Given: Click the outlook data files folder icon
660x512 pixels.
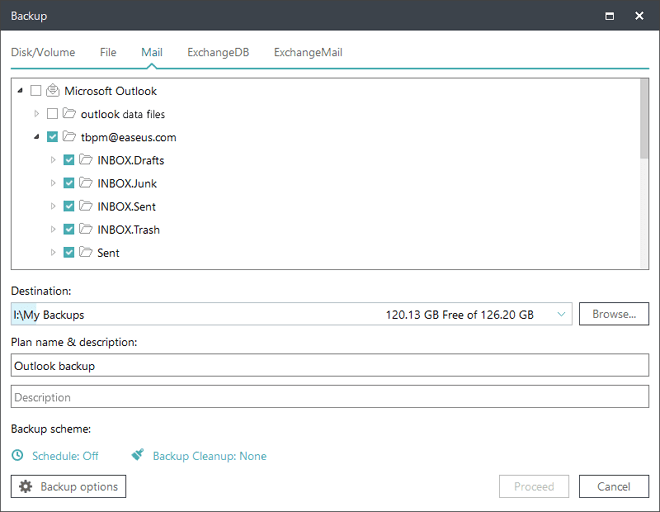Looking at the screenshot, I should (x=69, y=113).
